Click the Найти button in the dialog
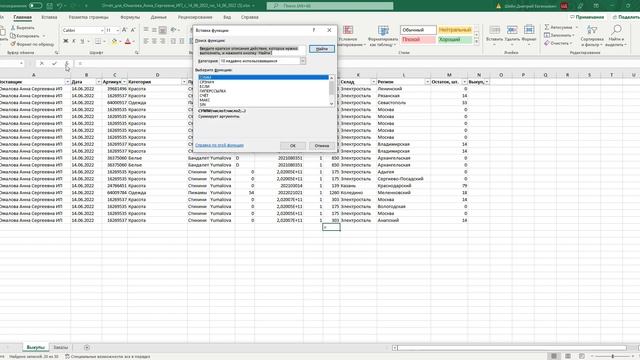 coord(322,49)
